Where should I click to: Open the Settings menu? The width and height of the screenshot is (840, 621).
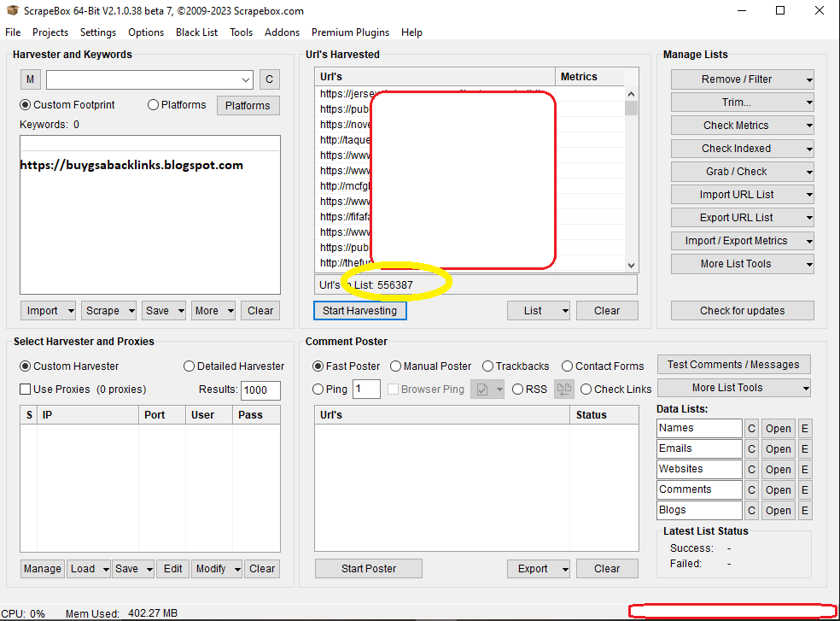pos(98,32)
